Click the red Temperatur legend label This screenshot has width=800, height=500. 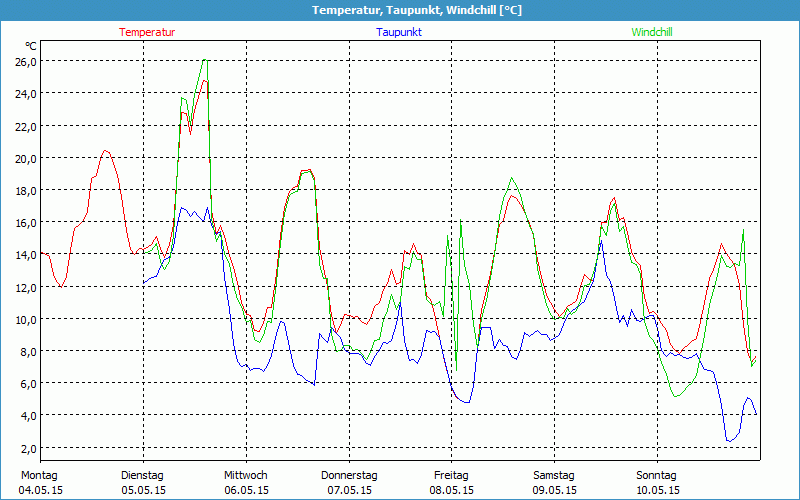pos(147,32)
